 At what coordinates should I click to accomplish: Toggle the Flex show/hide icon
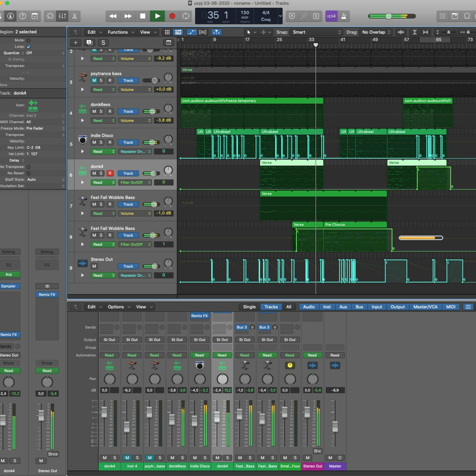point(202,32)
